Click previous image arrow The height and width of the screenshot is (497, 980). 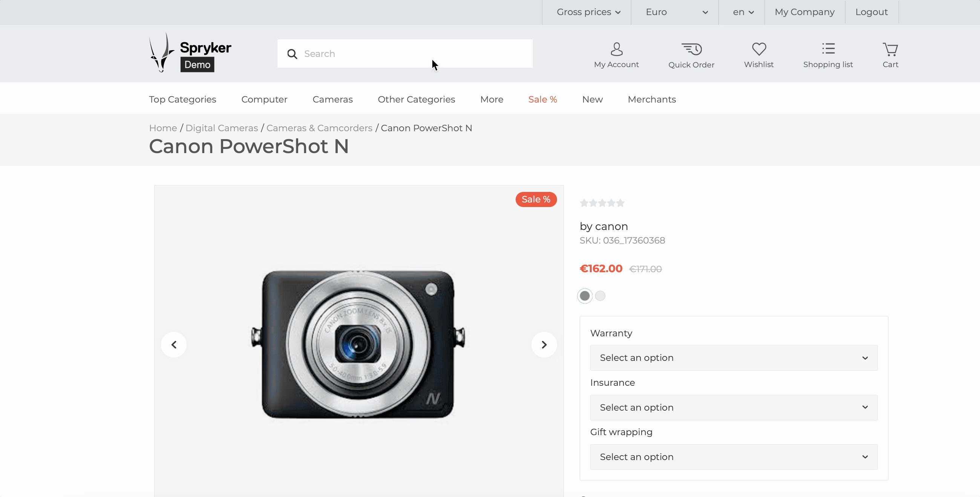pyautogui.click(x=174, y=344)
